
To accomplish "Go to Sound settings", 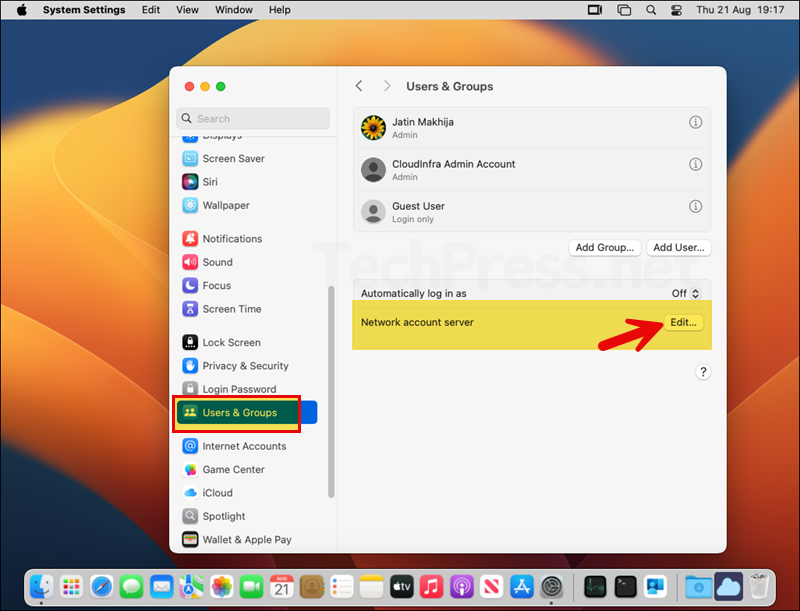I will coord(207,262).
